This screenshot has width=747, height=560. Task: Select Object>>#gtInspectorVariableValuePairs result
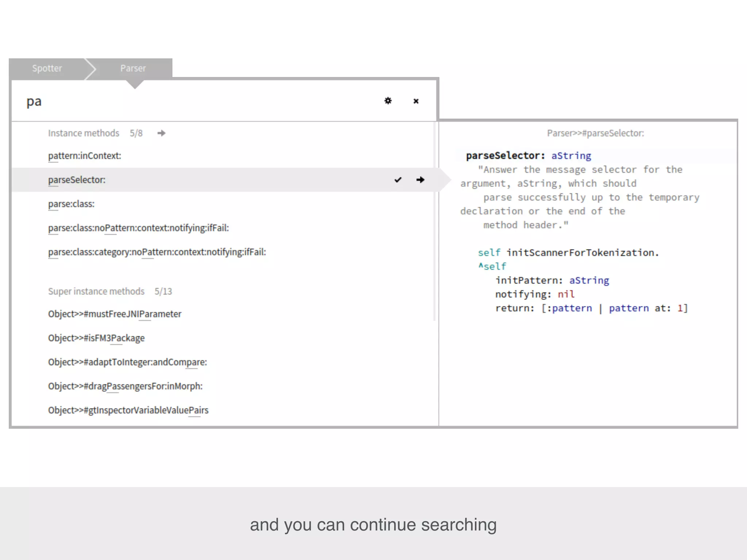point(128,410)
